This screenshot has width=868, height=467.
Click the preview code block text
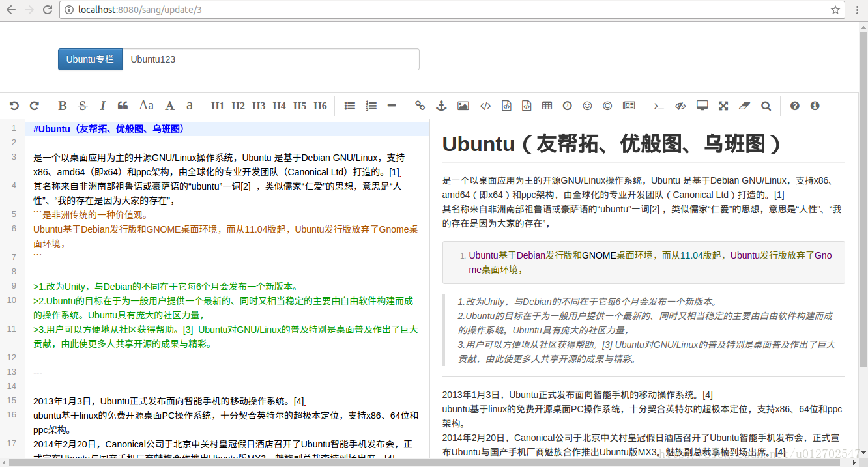(x=650, y=262)
